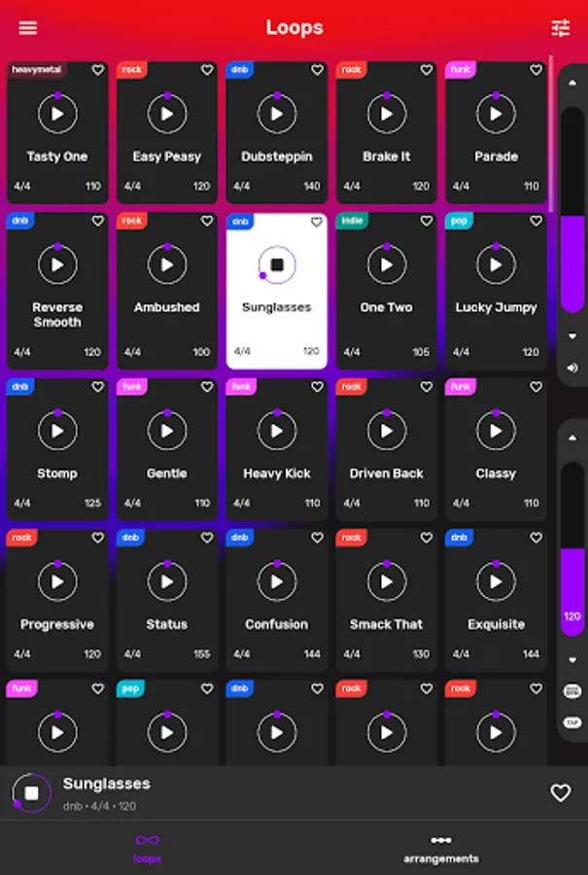
Task: Play the Smack That loop
Action: tap(387, 581)
